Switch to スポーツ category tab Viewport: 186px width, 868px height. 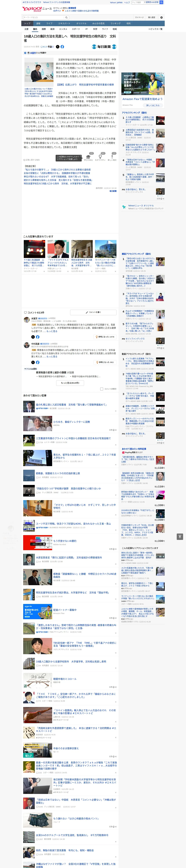[76, 29]
